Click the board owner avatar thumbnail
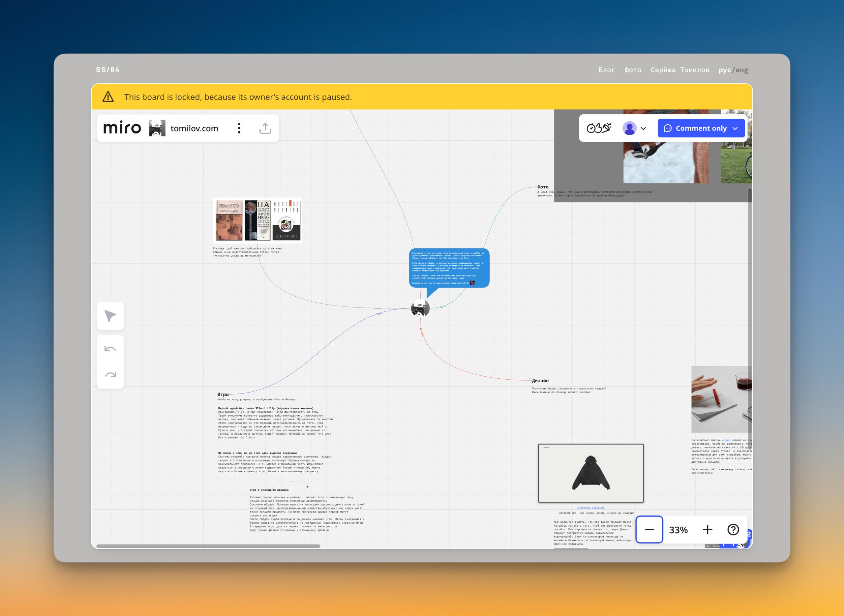Image resolution: width=844 pixels, height=616 pixels. pos(157,128)
